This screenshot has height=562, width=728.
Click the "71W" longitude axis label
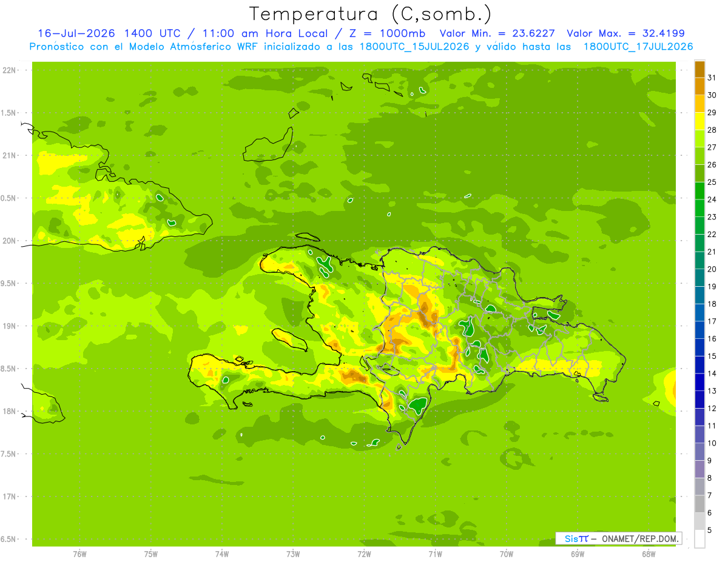tap(435, 554)
